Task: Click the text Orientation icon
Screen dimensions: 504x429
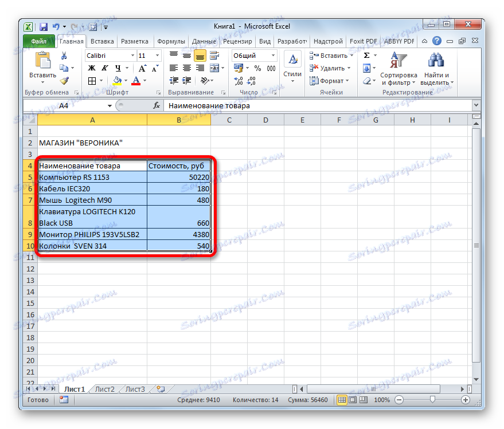Action: pos(205,80)
